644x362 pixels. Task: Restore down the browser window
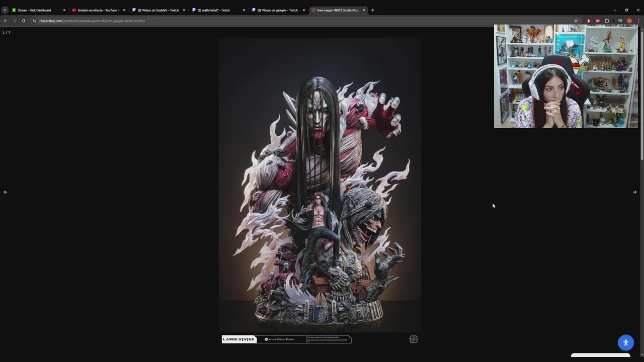(626, 10)
